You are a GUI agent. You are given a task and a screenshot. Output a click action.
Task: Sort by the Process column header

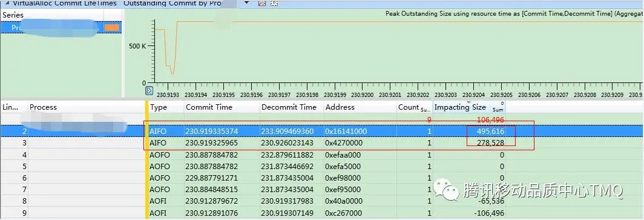click(43, 107)
